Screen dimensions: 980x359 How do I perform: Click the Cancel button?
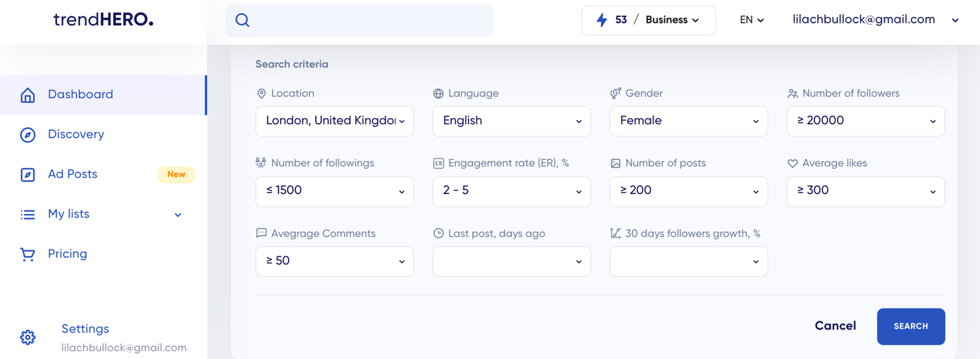point(835,326)
